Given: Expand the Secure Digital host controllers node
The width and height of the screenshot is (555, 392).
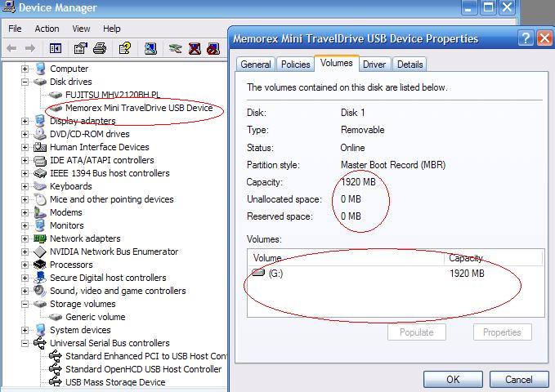Looking at the screenshot, I should click(x=25, y=278).
